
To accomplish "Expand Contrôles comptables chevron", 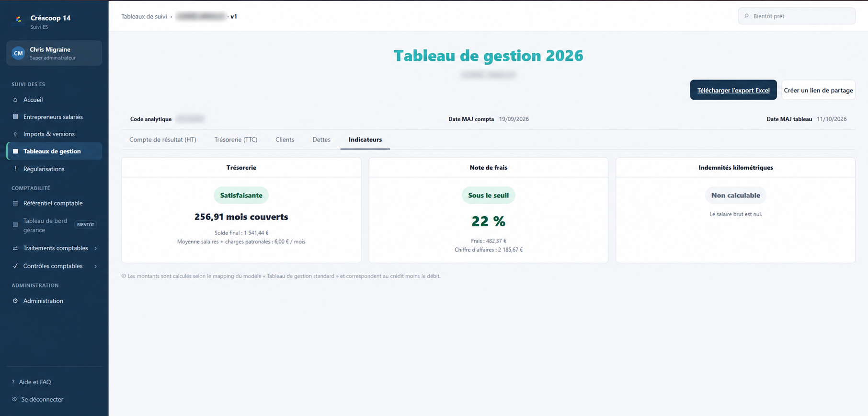I will [96, 266].
